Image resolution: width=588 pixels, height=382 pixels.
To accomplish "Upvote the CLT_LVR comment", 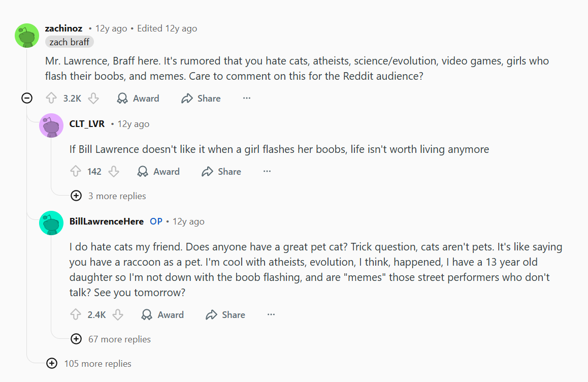I will pos(76,172).
